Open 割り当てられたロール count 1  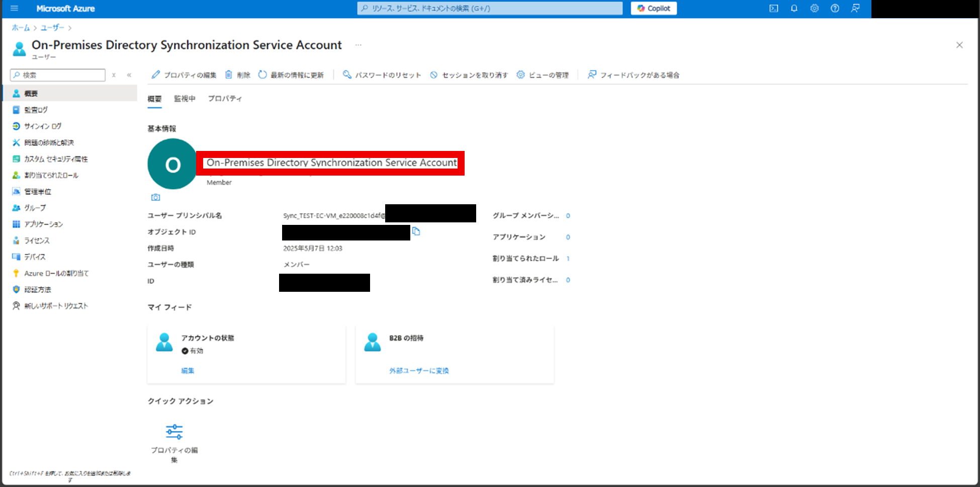point(568,259)
